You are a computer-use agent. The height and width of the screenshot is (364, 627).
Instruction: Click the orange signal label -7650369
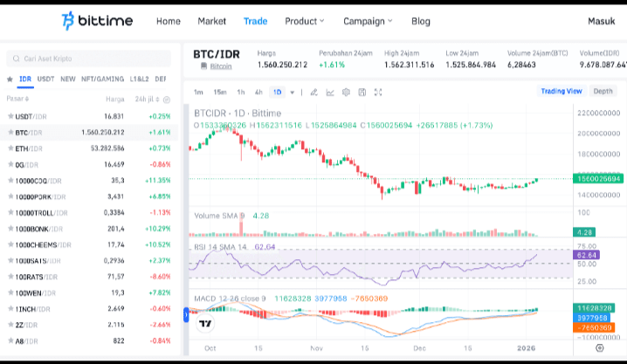click(x=594, y=327)
